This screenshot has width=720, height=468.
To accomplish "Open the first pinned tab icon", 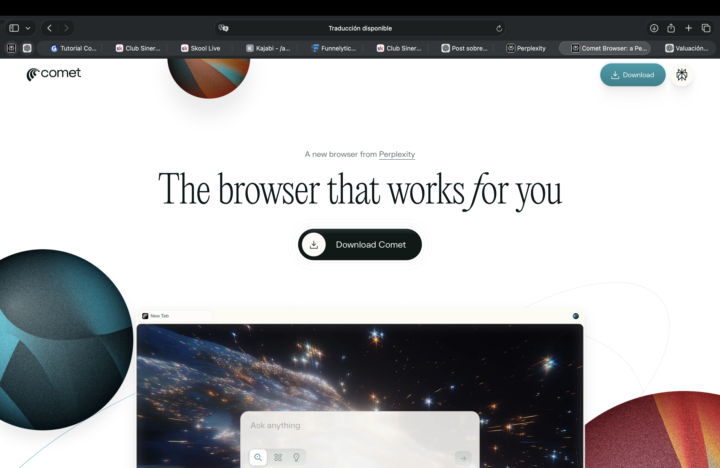I will [x=11, y=48].
